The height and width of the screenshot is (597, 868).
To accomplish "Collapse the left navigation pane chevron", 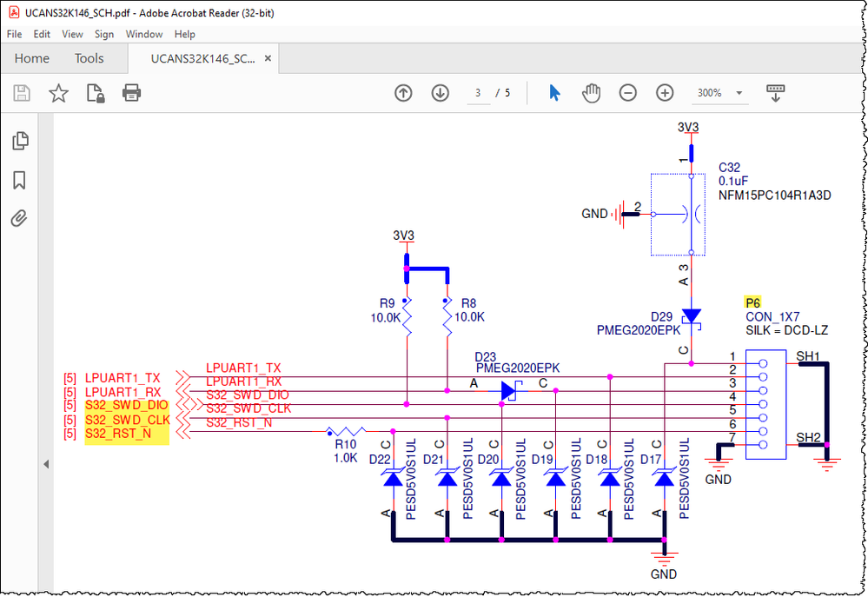I will click(46, 464).
